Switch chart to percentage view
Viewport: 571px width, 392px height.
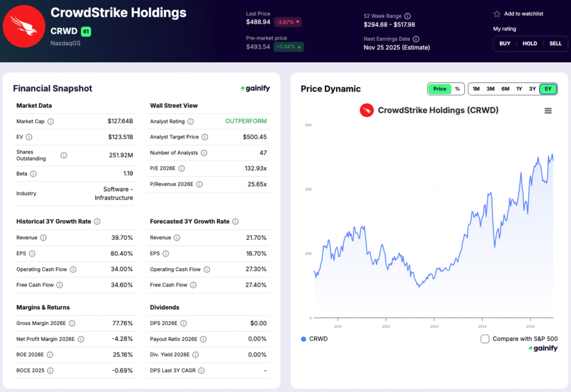(457, 89)
